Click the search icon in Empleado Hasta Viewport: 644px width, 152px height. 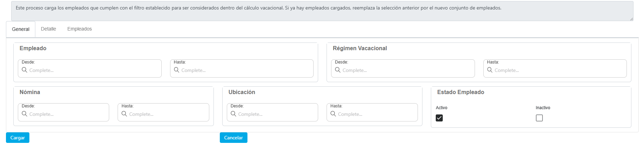click(x=177, y=70)
